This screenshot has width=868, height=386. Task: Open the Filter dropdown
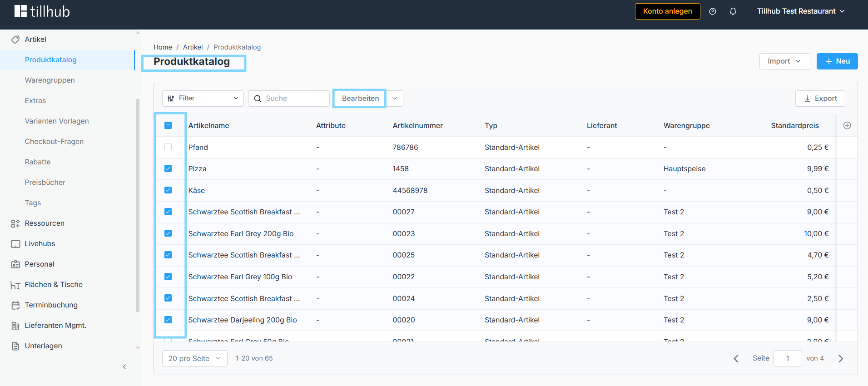pyautogui.click(x=203, y=99)
